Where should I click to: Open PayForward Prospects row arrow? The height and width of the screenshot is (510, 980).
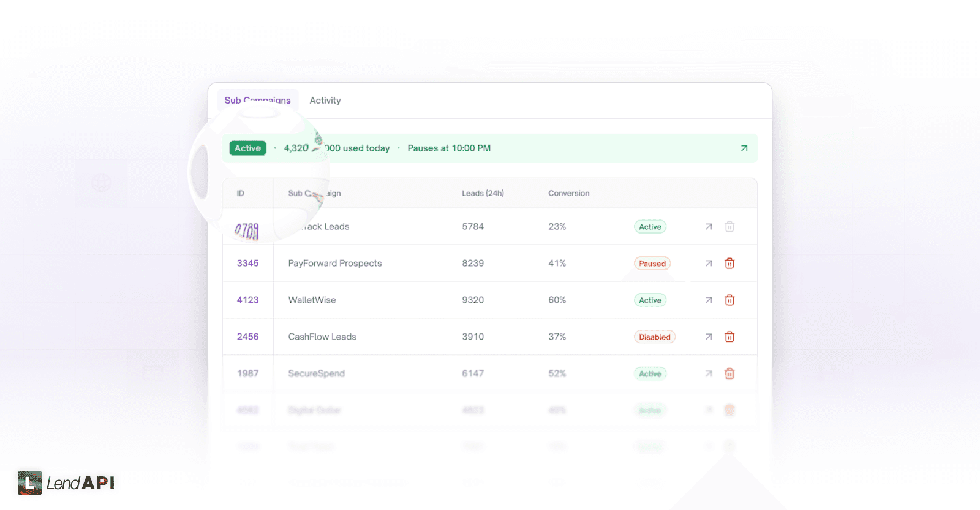click(709, 264)
